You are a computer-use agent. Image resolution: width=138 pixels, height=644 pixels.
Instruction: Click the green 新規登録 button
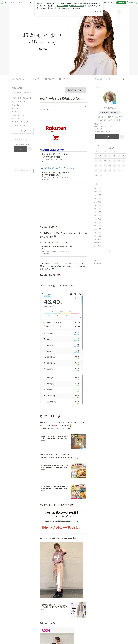click(121, 2)
